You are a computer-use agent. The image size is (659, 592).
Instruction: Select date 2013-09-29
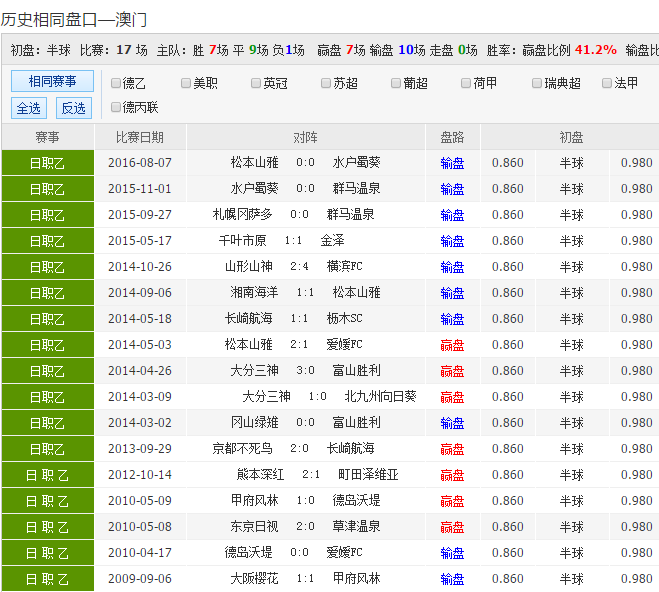[140, 449]
